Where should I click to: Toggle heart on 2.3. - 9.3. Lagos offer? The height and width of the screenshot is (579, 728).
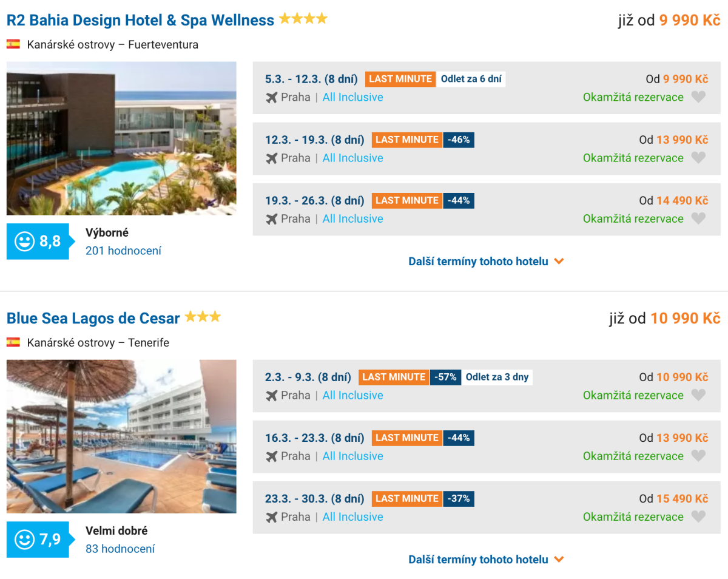(698, 395)
